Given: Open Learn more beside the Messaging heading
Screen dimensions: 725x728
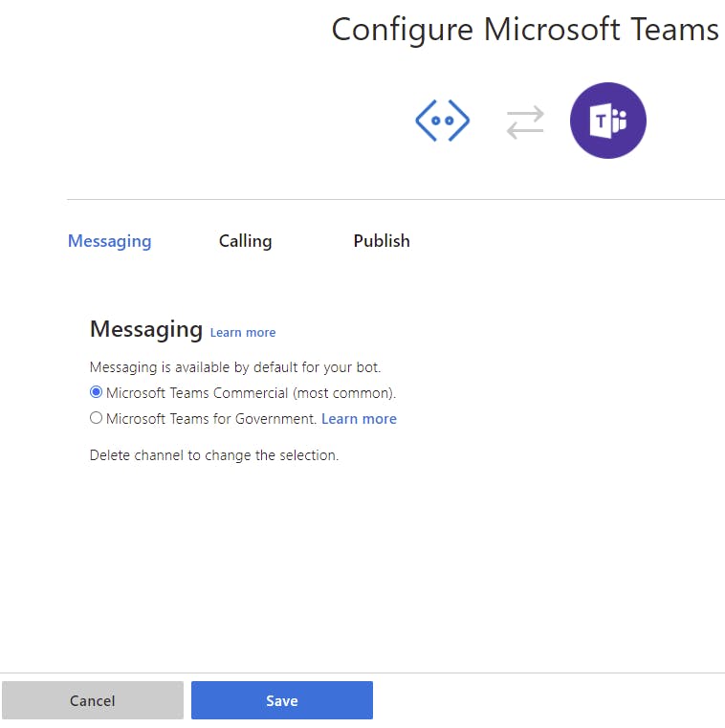Looking at the screenshot, I should 243,333.
